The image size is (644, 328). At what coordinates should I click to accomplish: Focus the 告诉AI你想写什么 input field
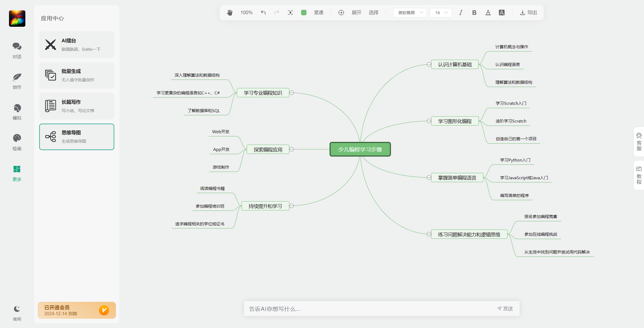click(x=368, y=309)
